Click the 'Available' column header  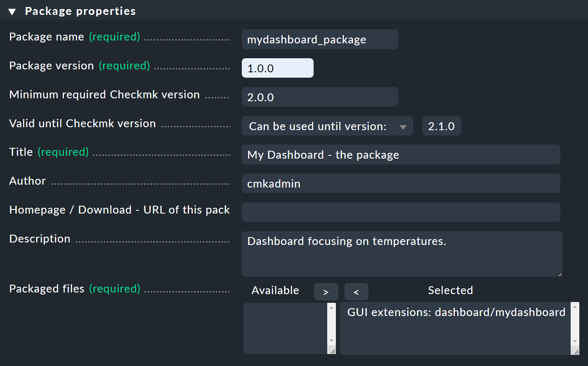coord(275,290)
